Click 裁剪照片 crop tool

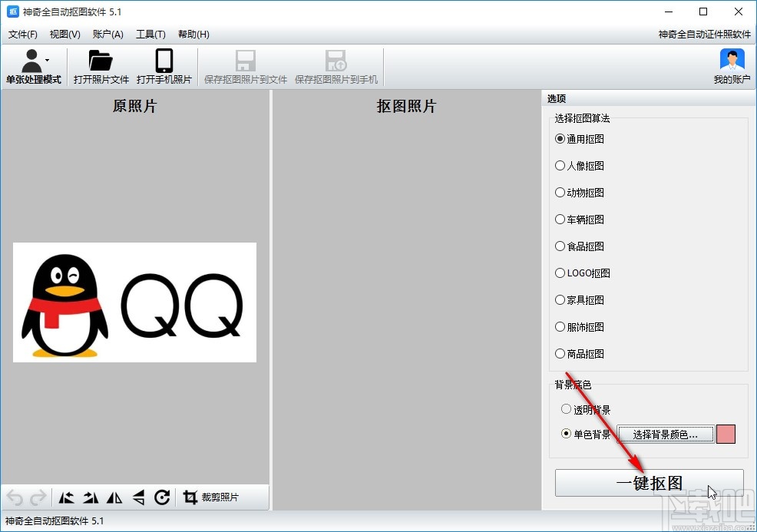tap(211, 497)
